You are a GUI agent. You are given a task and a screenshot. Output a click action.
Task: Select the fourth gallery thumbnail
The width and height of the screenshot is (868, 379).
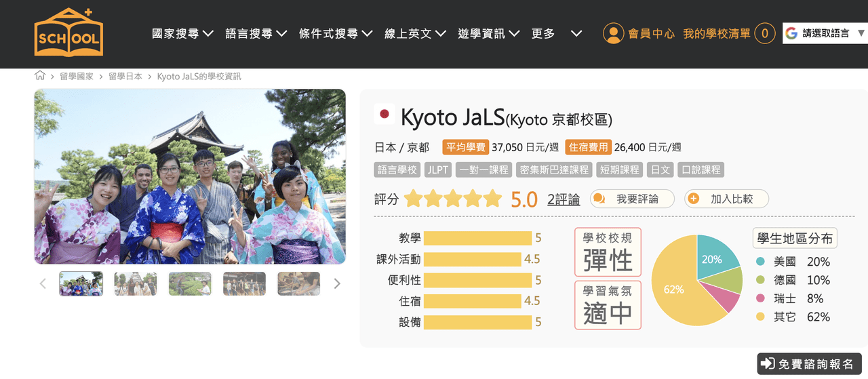tap(244, 283)
